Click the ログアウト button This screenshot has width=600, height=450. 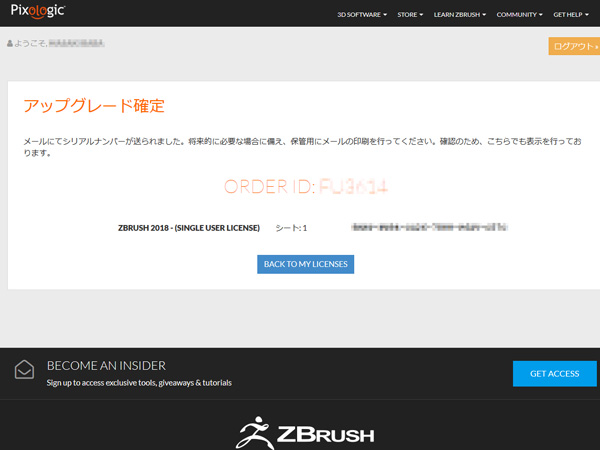(574, 46)
